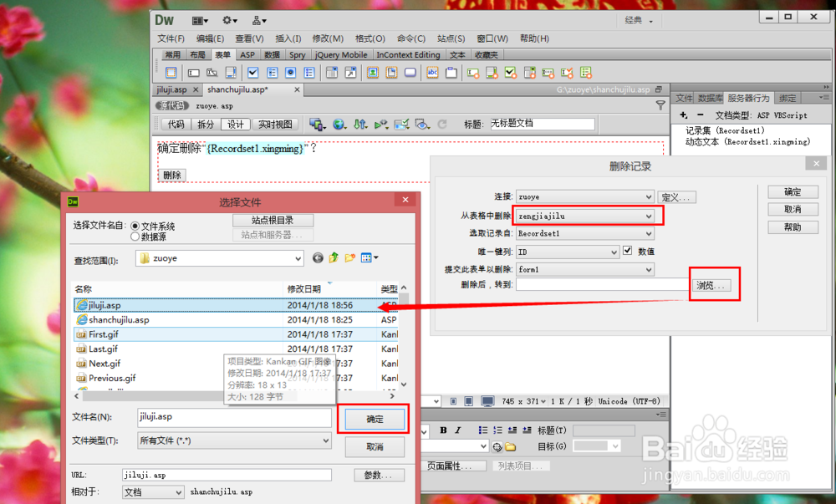Open the File menu
Image resolution: width=836 pixels, height=504 pixels.
pyautogui.click(x=171, y=38)
